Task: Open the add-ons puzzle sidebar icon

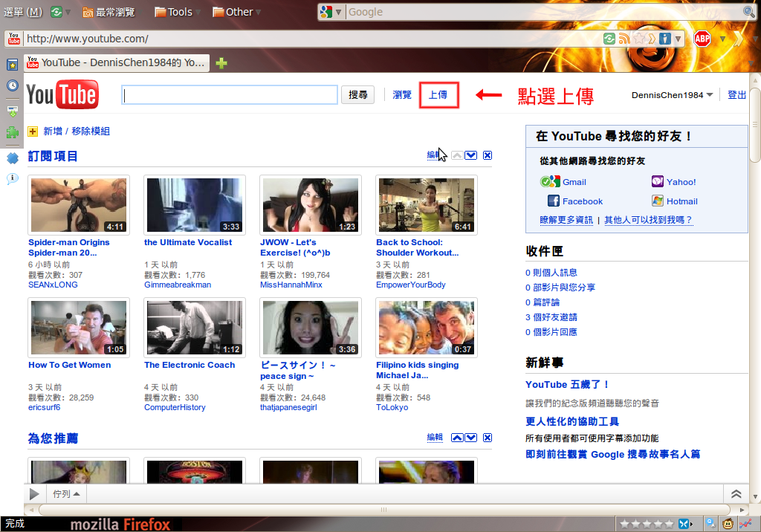Action: click(x=12, y=132)
